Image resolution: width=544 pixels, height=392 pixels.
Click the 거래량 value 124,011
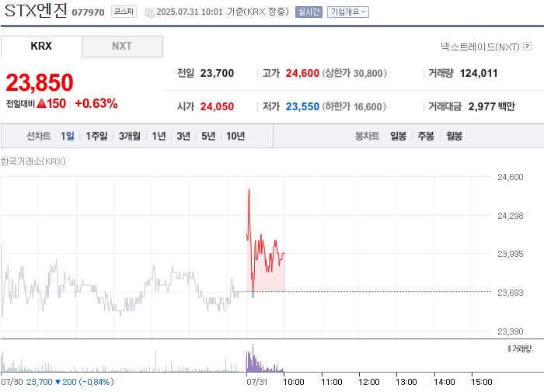[479, 73]
